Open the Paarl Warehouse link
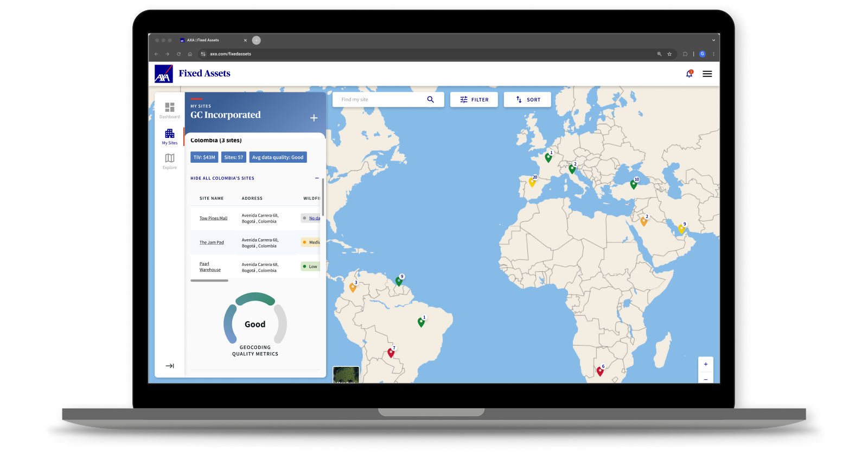The image size is (868, 452). pyautogui.click(x=209, y=267)
